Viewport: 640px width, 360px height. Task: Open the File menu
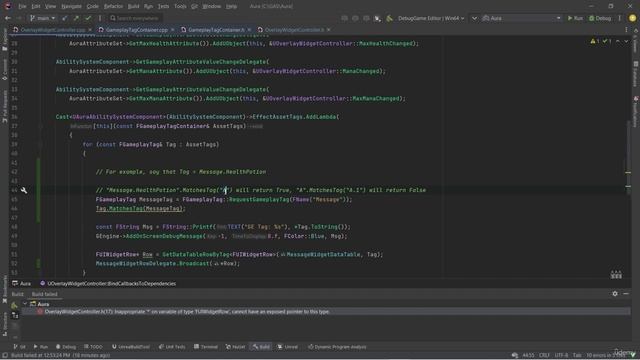coord(22,7)
